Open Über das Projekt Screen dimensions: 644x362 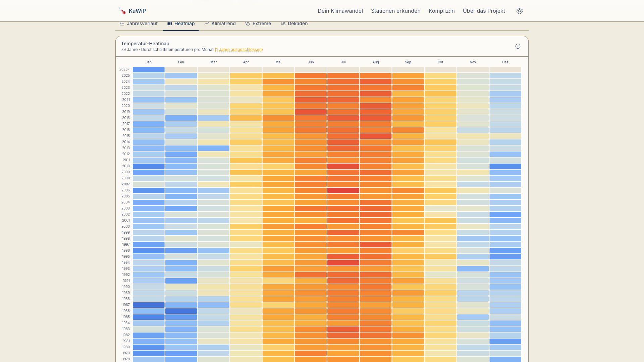point(484,11)
